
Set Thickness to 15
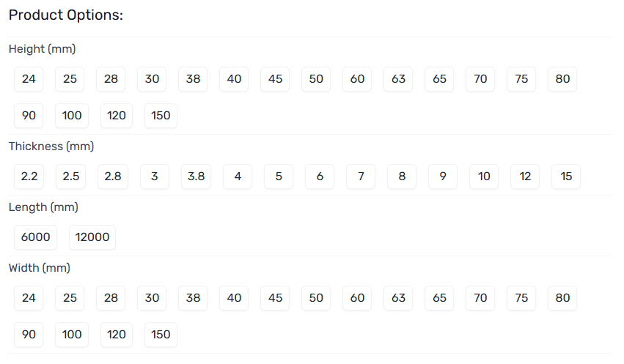click(x=565, y=177)
